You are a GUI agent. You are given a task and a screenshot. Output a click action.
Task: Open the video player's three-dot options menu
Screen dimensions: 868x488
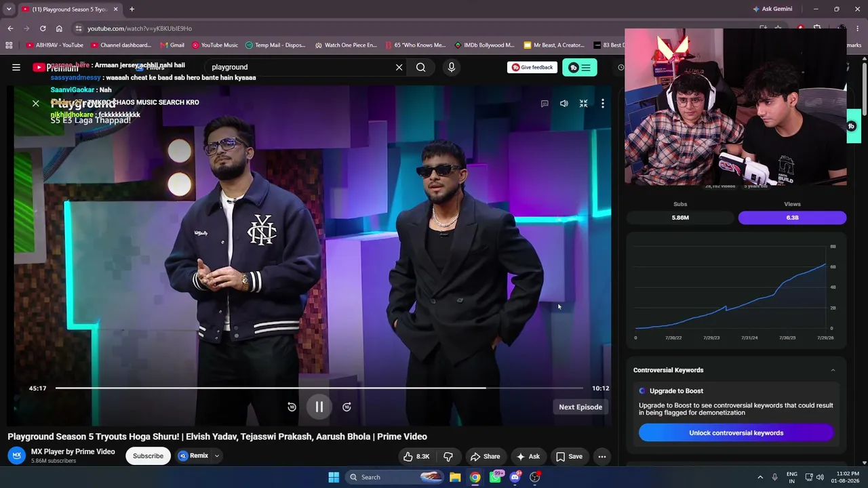pyautogui.click(x=602, y=104)
